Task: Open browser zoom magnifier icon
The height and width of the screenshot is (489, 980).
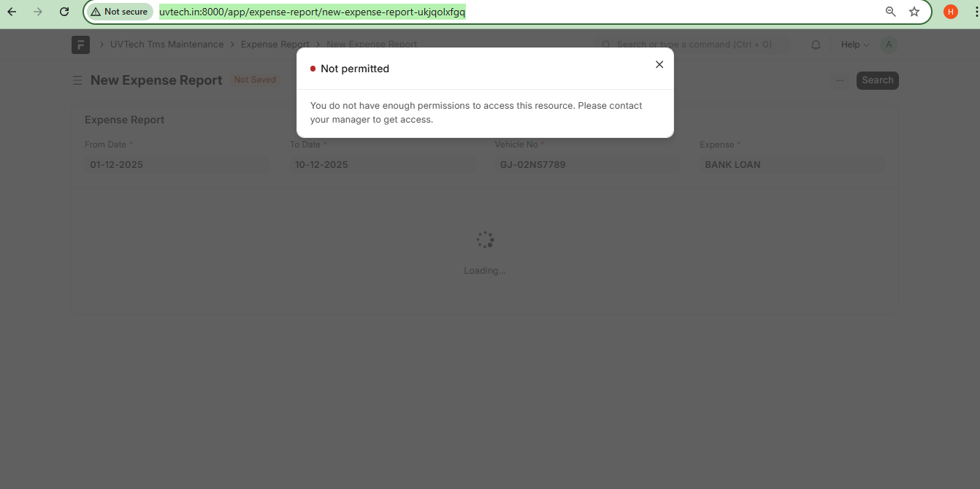Action: [x=890, y=12]
